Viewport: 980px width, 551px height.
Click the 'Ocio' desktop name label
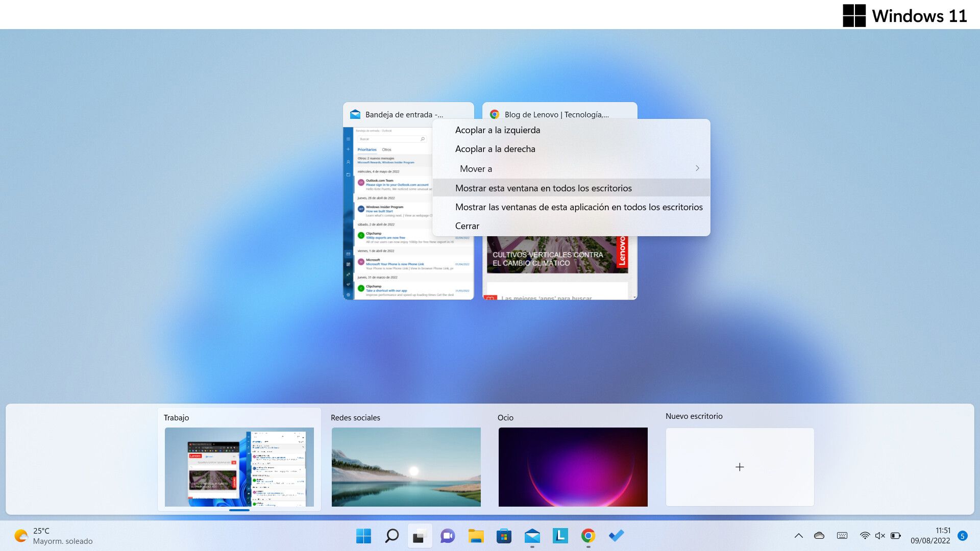[505, 417]
